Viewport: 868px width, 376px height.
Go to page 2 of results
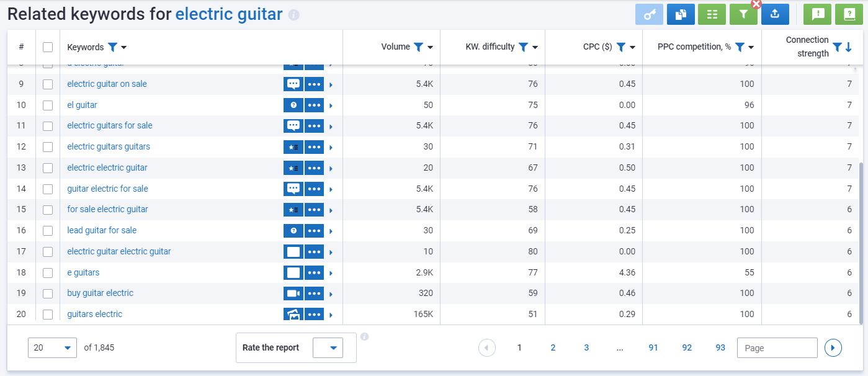click(x=553, y=348)
